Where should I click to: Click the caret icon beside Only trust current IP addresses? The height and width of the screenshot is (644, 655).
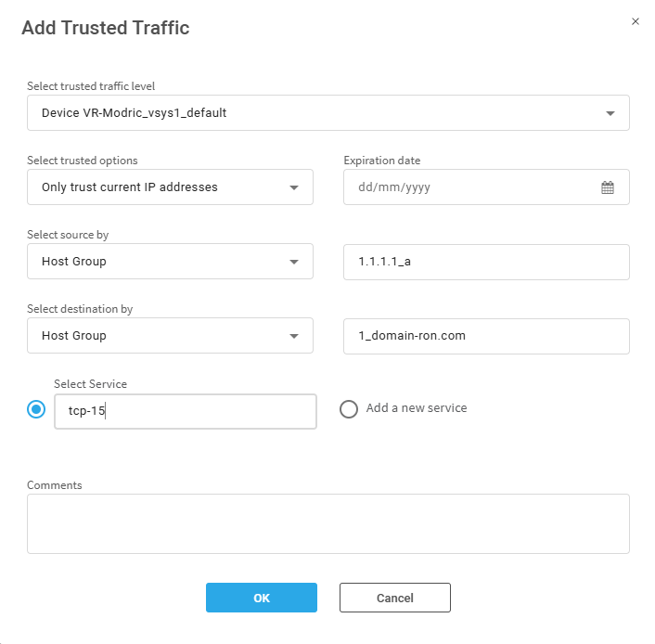tap(294, 187)
